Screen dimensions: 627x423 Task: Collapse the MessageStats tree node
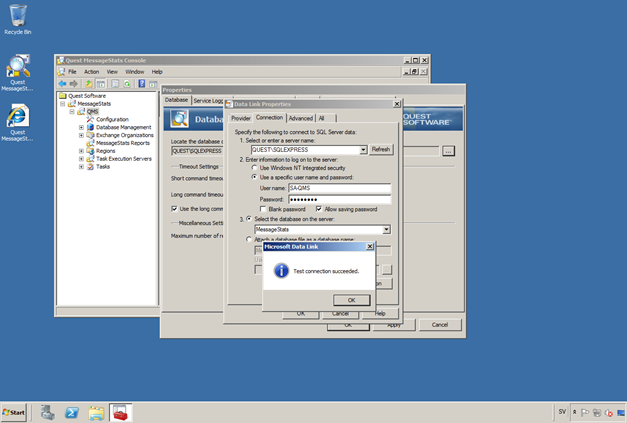pyautogui.click(x=63, y=104)
